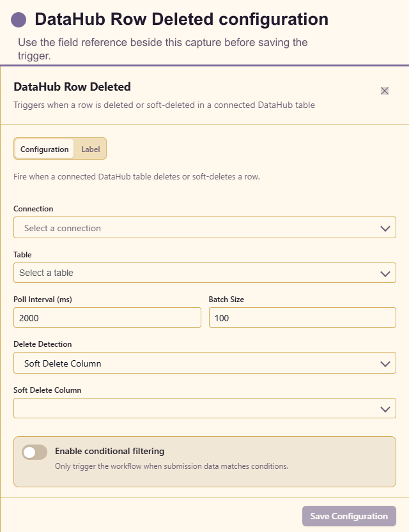Image resolution: width=409 pixels, height=532 pixels.
Task: Click the Batch Size field
Action: pos(302,317)
